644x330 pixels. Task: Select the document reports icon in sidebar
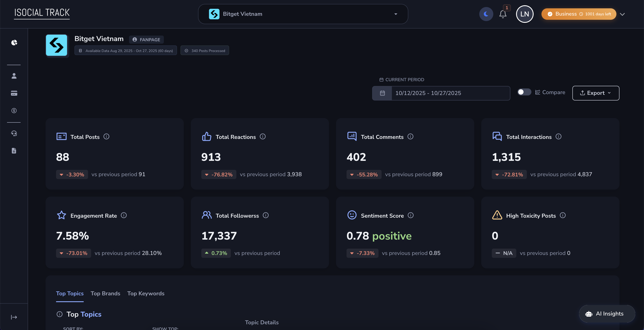tap(14, 151)
